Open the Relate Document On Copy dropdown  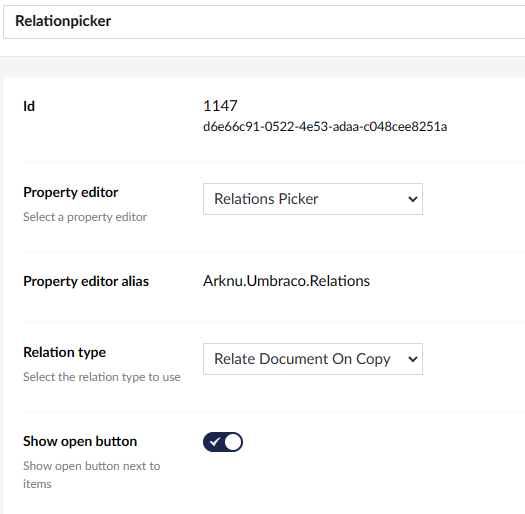(313, 359)
